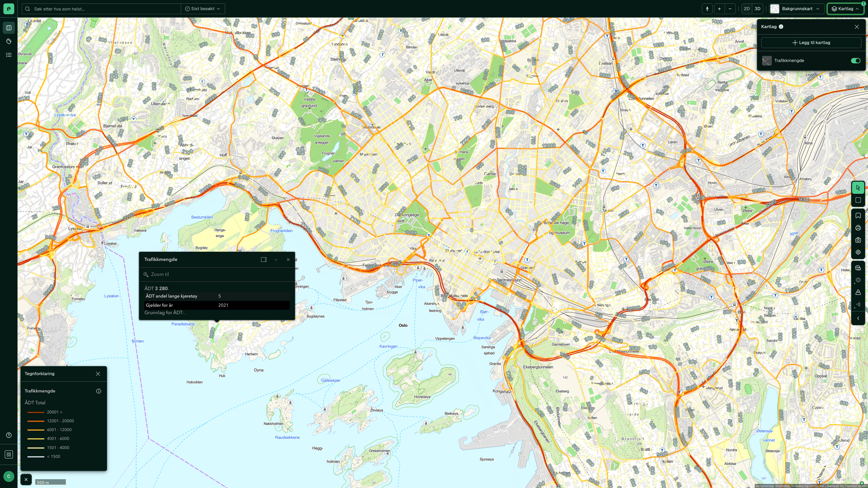Open the line-of-sight viewshed tool
The height and width of the screenshot is (488, 868).
(858, 304)
